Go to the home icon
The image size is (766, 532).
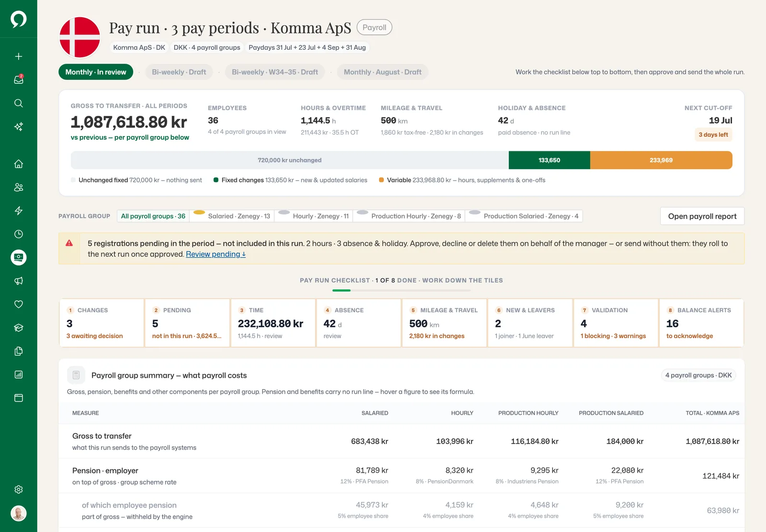(x=19, y=164)
